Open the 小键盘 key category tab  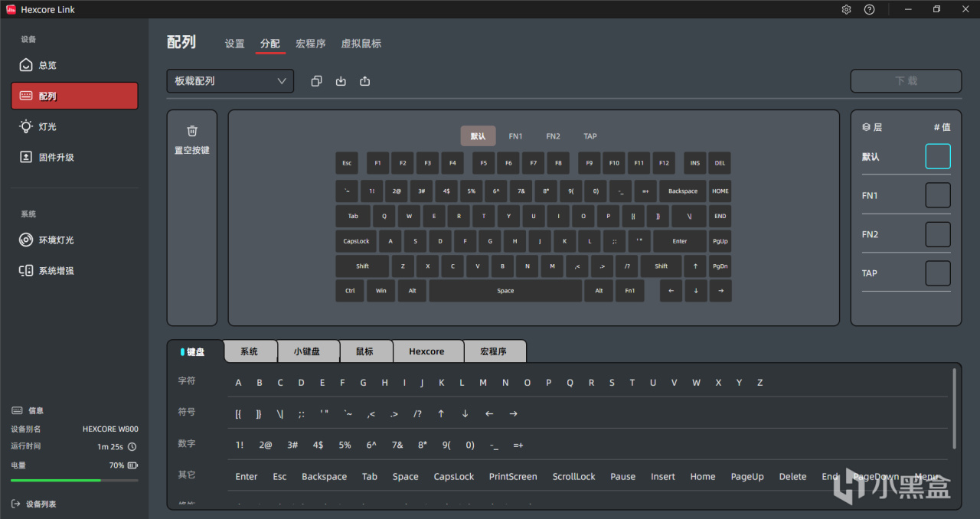click(x=307, y=351)
